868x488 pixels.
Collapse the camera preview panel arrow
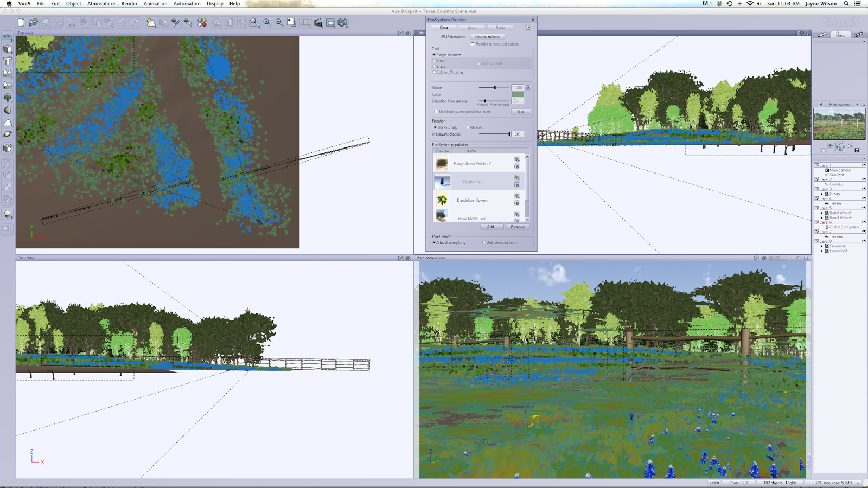click(x=864, y=105)
